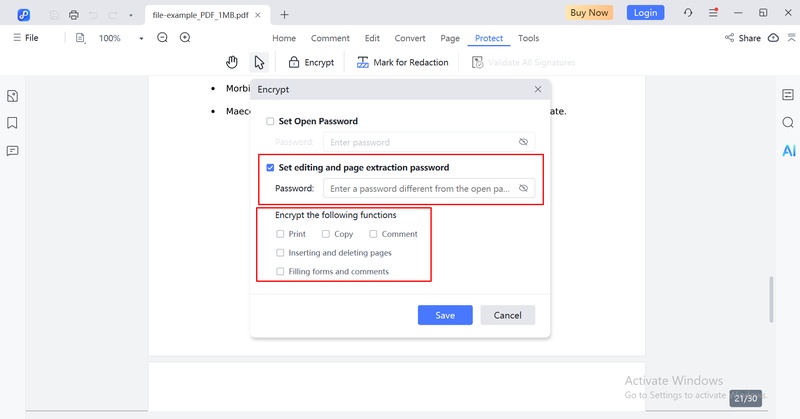The image size is (800, 419).
Task: Click the cloud upload icon
Action: [x=773, y=38]
